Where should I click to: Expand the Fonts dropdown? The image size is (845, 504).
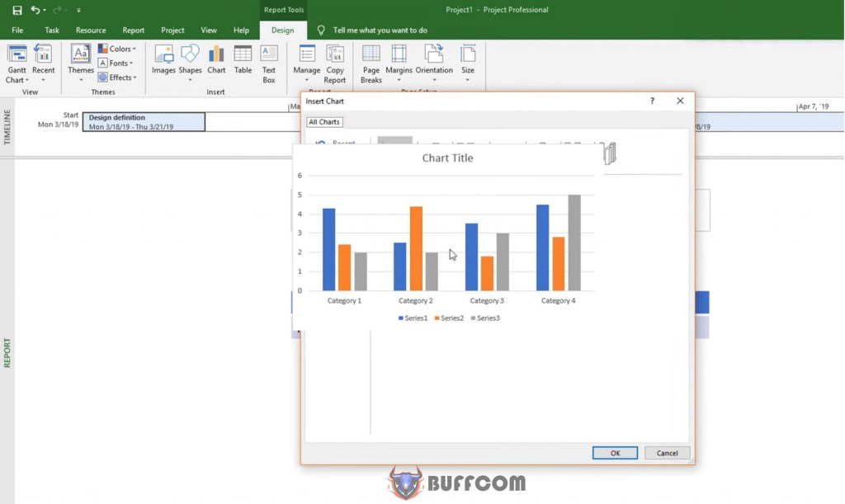coord(116,63)
